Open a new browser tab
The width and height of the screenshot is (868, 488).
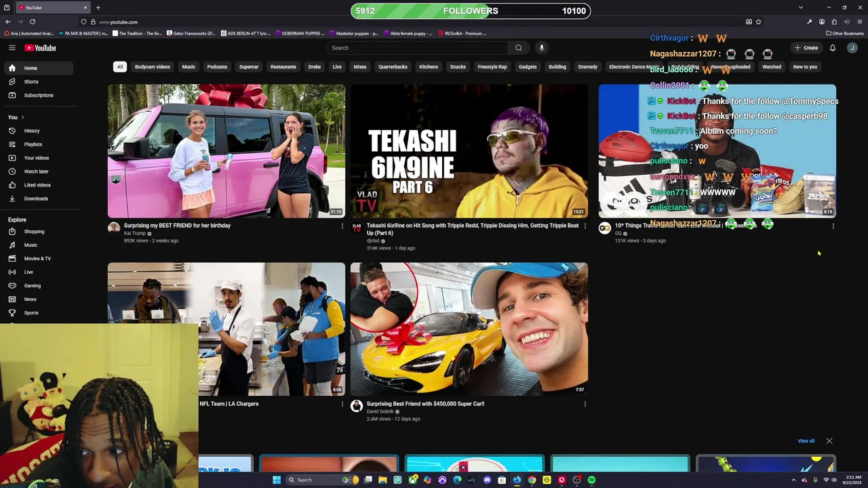[x=98, y=7]
